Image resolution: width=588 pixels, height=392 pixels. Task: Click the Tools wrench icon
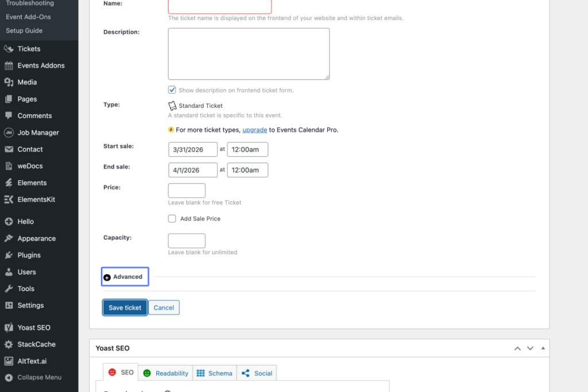[9, 289]
